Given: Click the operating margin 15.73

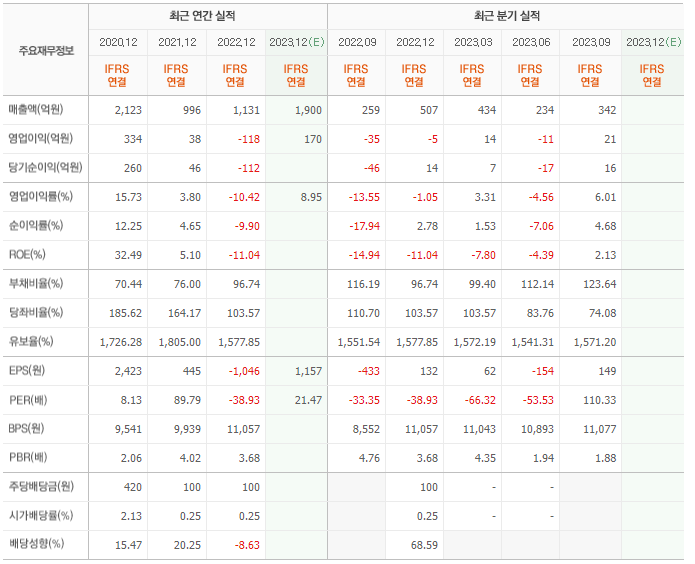Looking at the screenshot, I should coord(129,197).
